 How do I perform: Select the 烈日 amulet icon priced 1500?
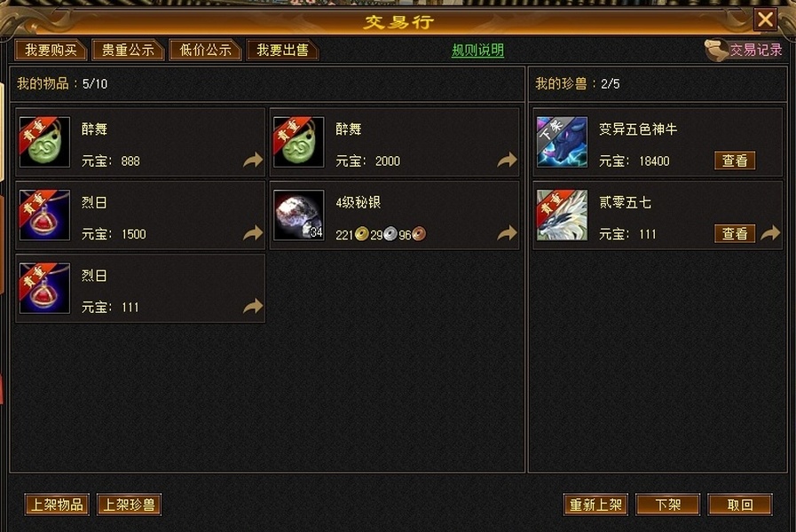[44, 215]
